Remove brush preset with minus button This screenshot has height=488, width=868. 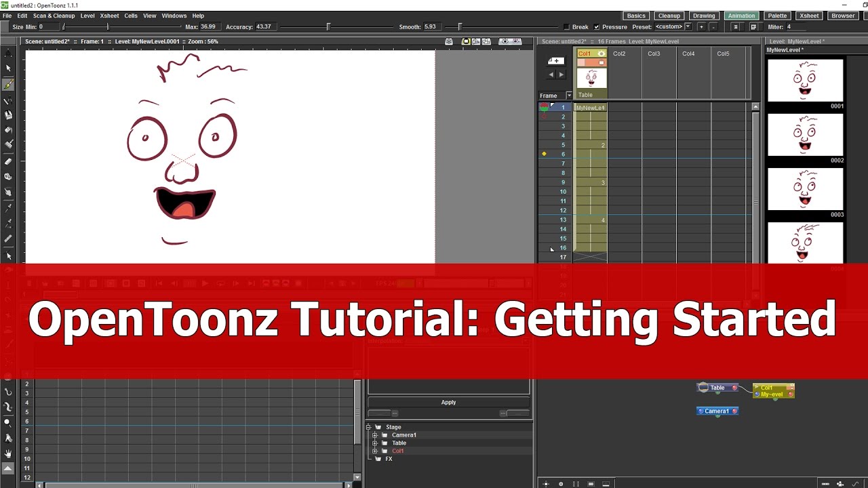(x=712, y=27)
